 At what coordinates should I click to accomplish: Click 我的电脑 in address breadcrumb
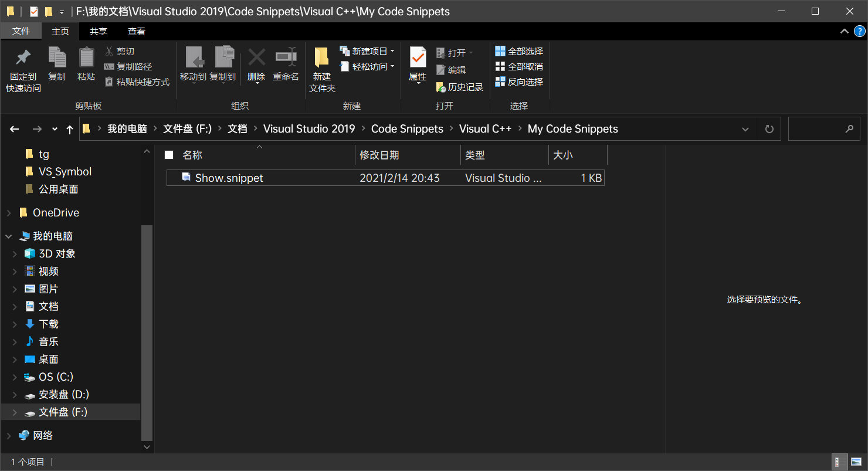click(x=127, y=129)
